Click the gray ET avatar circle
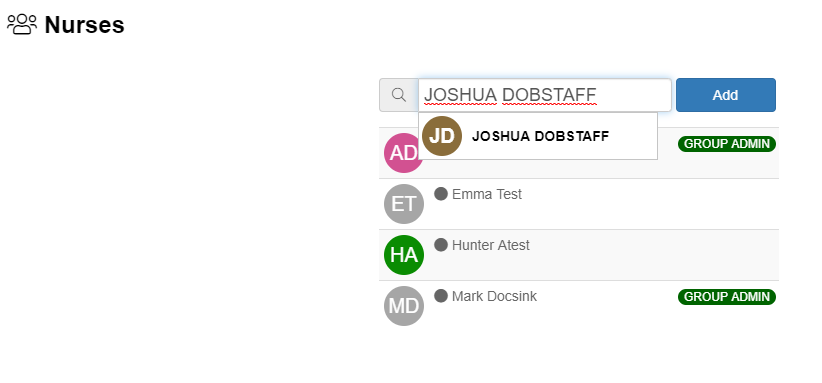The height and width of the screenshot is (383, 822). click(x=404, y=204)
